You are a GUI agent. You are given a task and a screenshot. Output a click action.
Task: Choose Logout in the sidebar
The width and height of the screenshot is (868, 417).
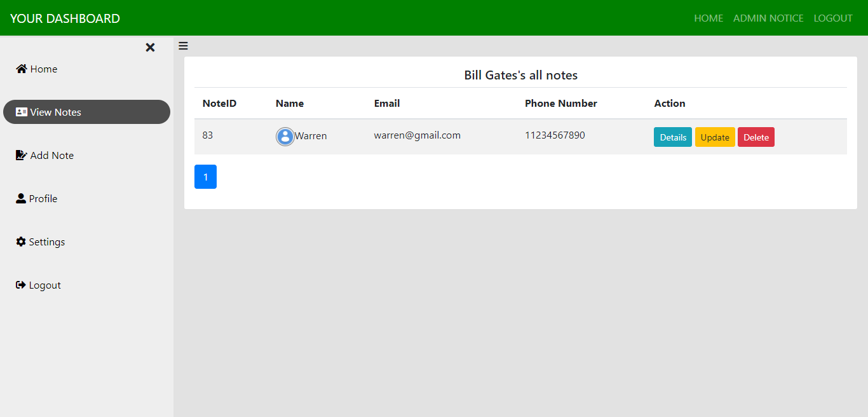click(x=86, y=285)
